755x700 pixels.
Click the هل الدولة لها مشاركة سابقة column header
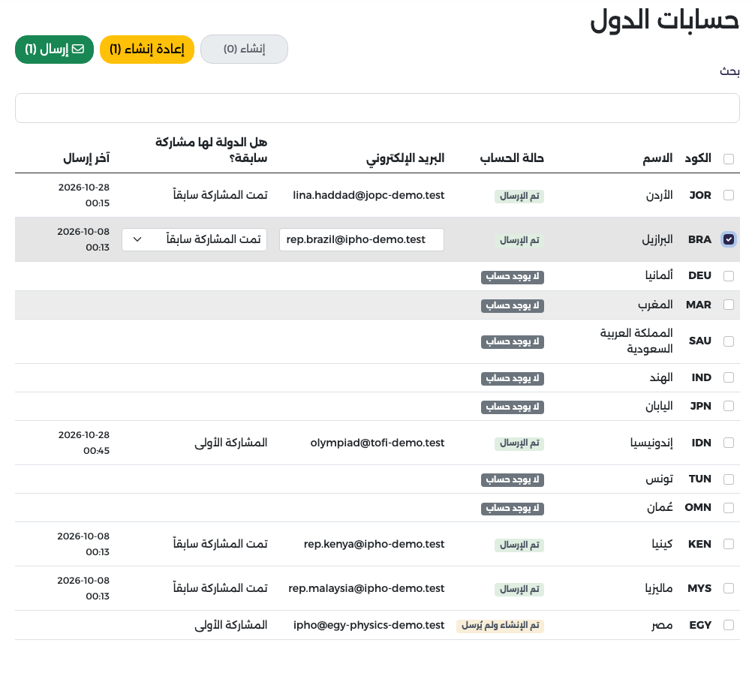click(x=211, y=150)
